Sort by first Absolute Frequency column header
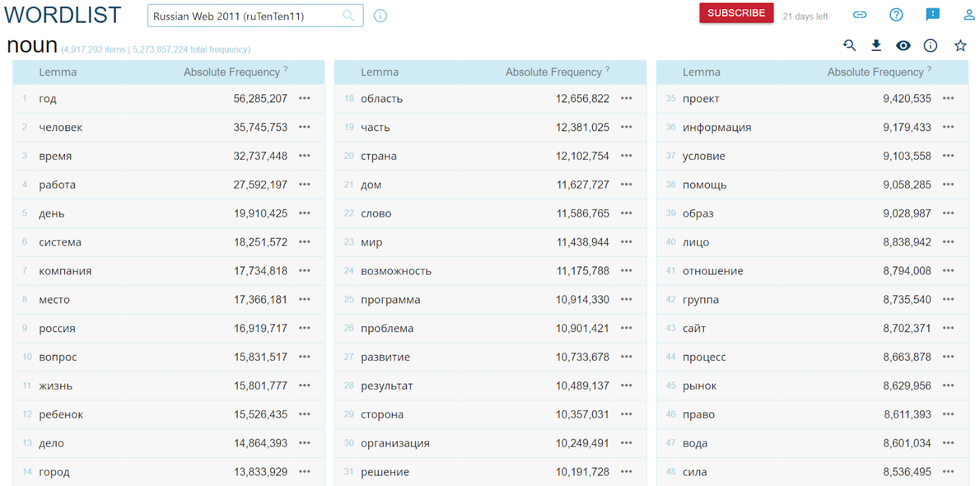 click(x=232, y=72)
